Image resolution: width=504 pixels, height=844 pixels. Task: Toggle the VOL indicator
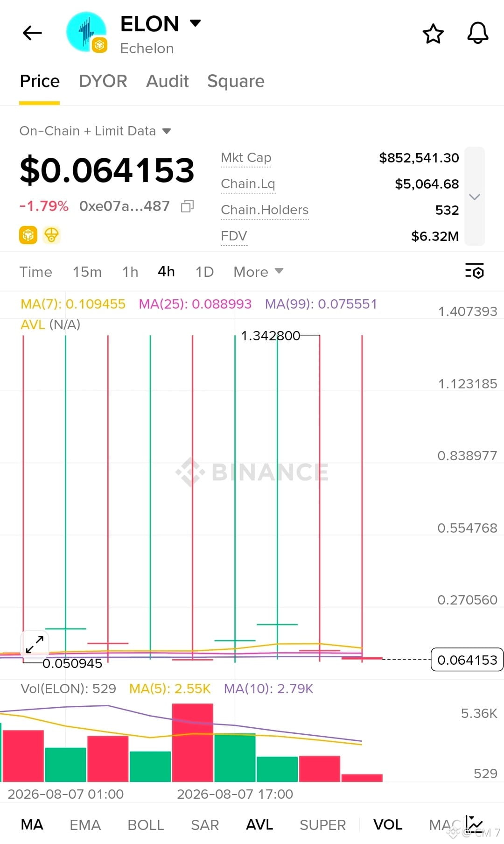coord(388,825)
